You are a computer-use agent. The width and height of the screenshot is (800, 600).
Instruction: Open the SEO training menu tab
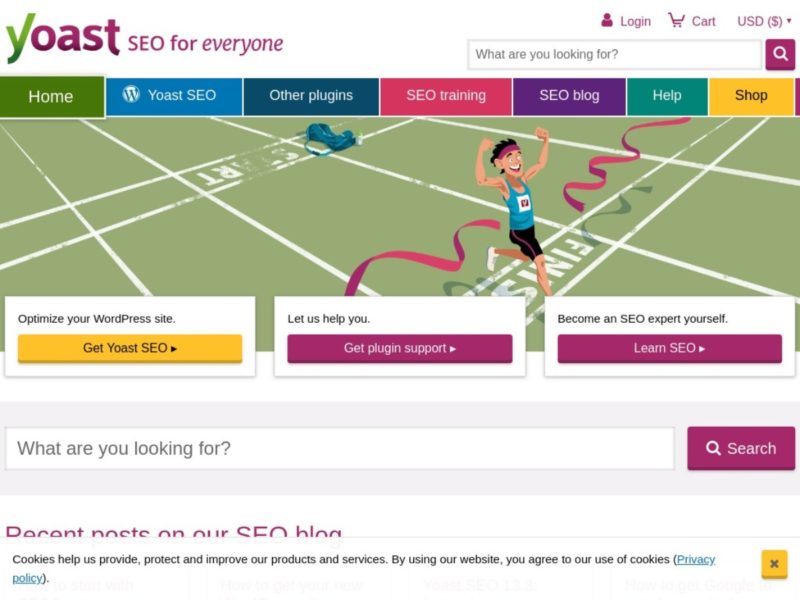(x=446, y=95)
